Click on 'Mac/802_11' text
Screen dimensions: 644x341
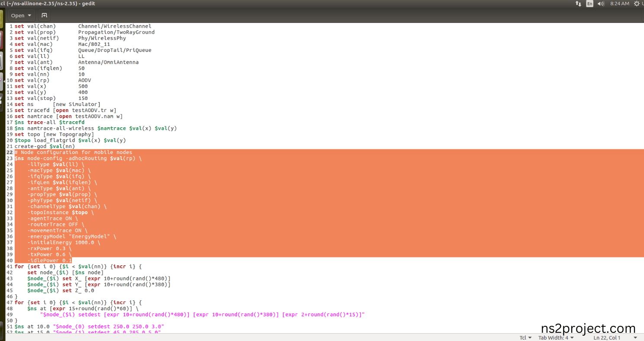pos(94,44)
